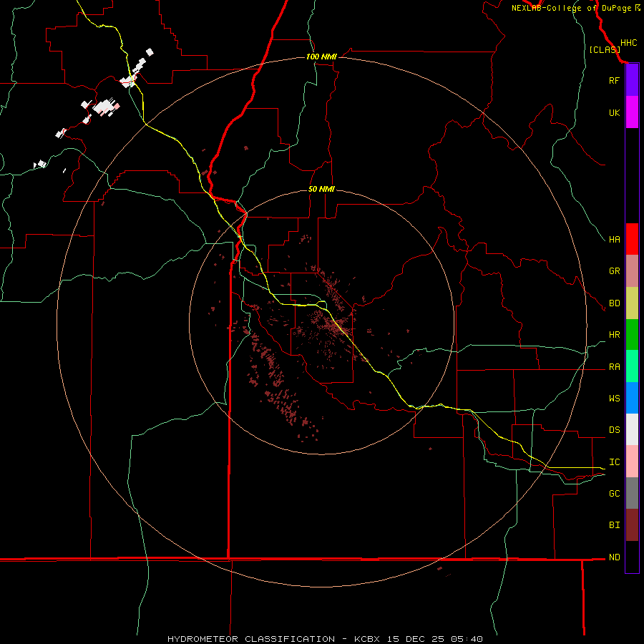The height and width of the screenshot is (644, 644).
Task: Click the 05:40 timestamp
Action: tap(467, 639)
